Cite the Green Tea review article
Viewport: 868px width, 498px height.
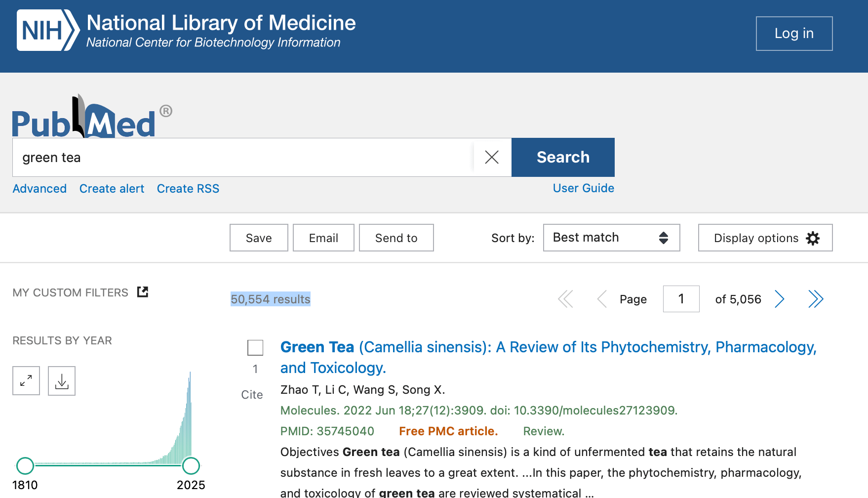pyautogui.click(x=252, y=395)
